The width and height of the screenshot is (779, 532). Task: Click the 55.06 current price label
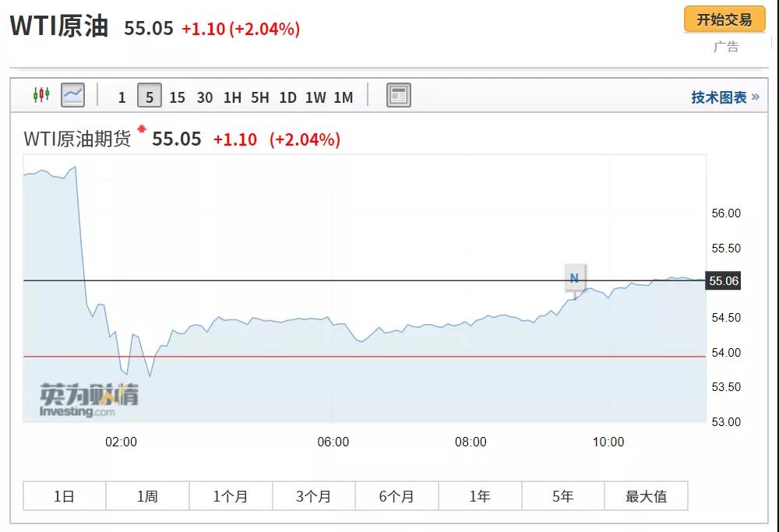(722, 281)
